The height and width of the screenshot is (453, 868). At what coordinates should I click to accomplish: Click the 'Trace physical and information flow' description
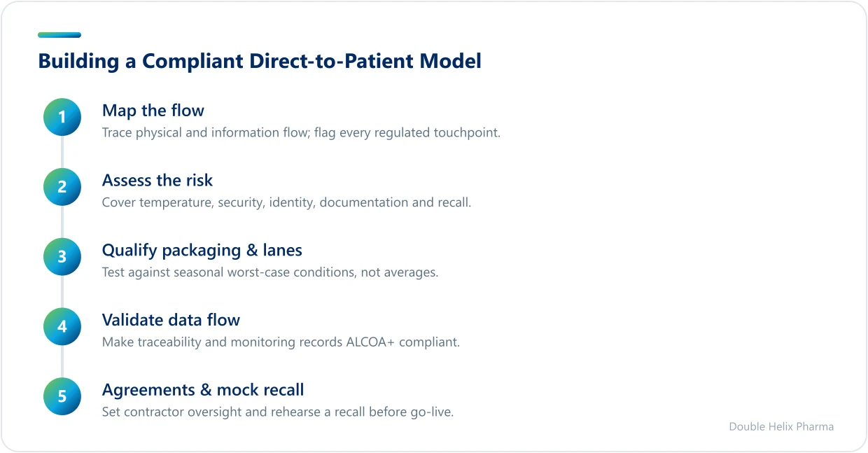point(301,132)
